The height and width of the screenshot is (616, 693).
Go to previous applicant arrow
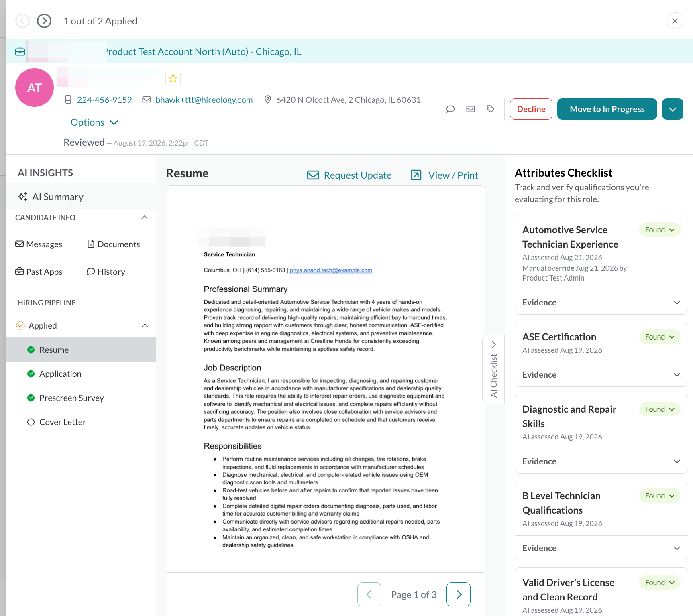point(22,21)
